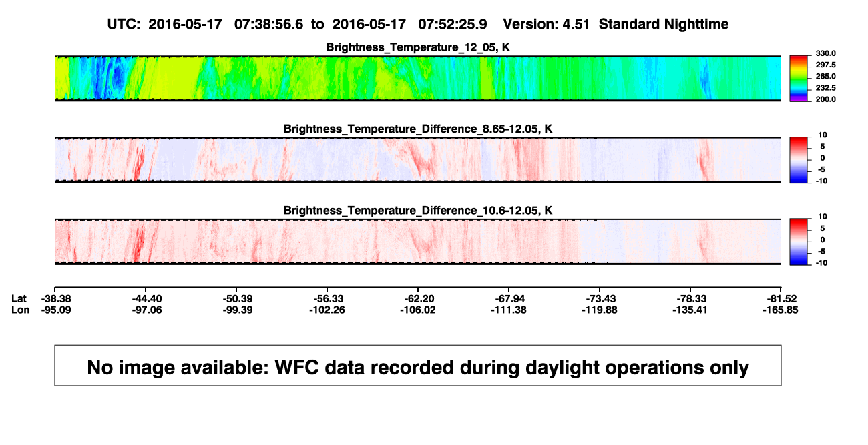Click longitude tick -119.88

(x=601, y=310)
